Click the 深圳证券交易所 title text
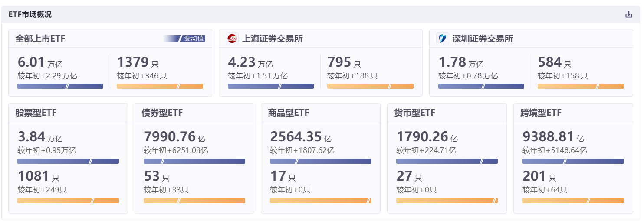Screen dimensions: 644x221 [x=483, y=39]
